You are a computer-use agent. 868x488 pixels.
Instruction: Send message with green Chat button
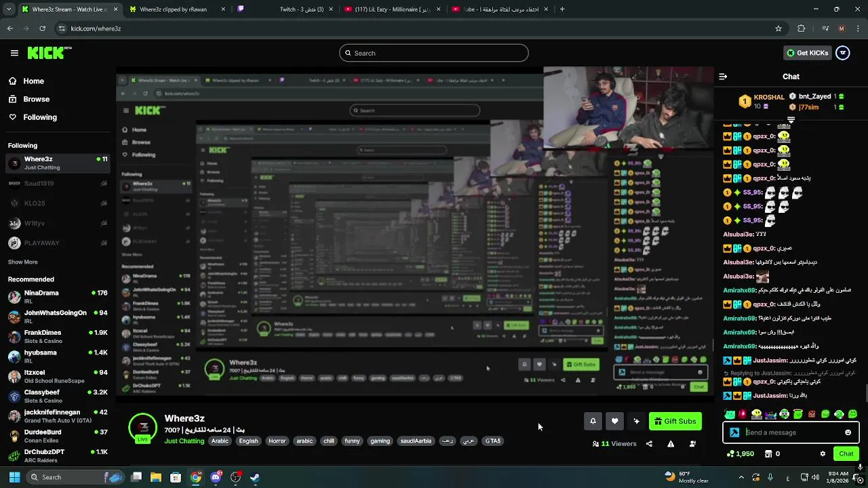846,454
